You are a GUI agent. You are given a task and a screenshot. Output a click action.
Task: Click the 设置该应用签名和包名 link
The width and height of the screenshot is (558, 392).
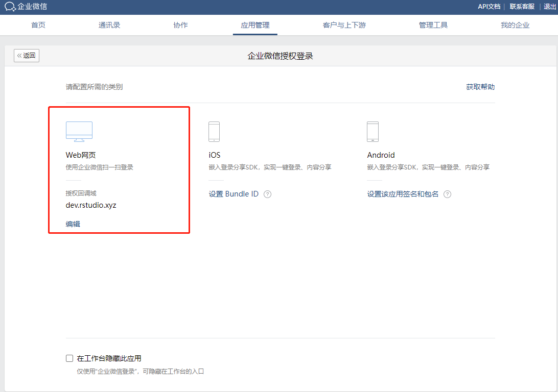(x=403, y=194)
